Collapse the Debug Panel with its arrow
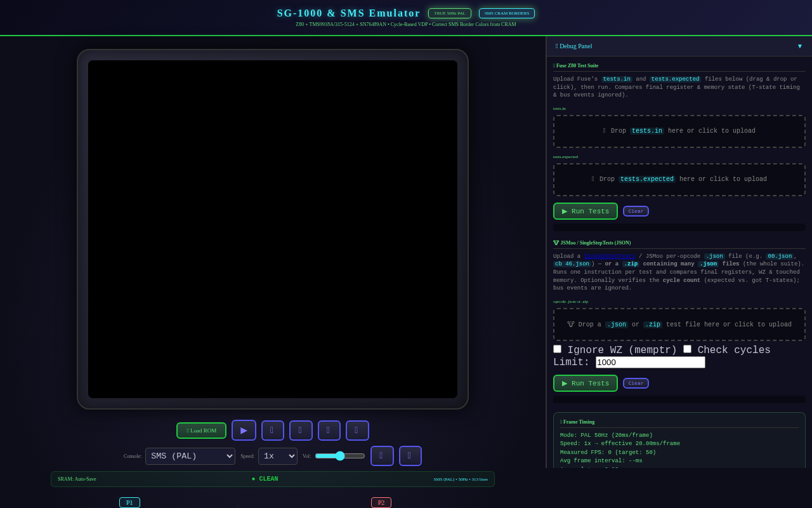 800,46
